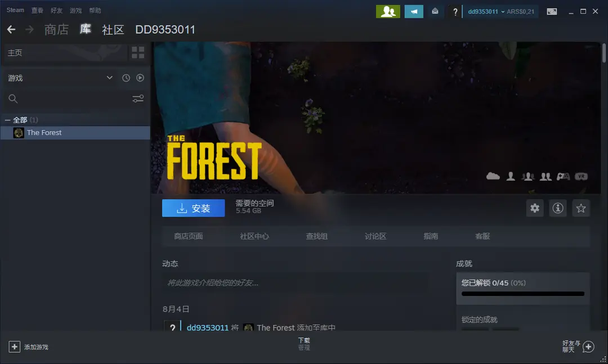Click The Forest game icon in sidebar
608x364 pixels.
pyautogui.click(x=18, y=133)
